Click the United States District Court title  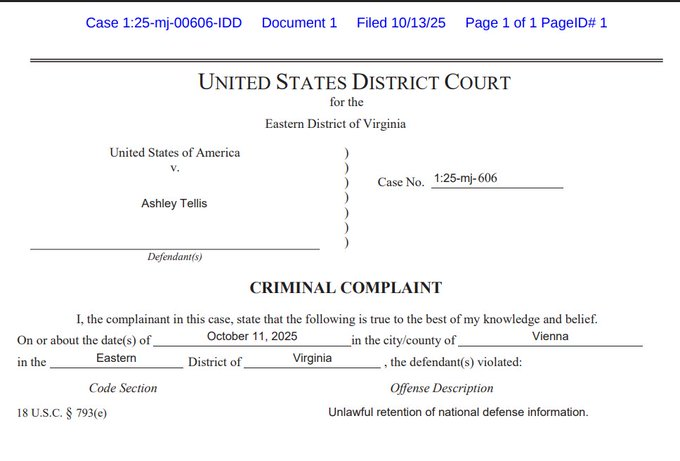coord(354,82)
